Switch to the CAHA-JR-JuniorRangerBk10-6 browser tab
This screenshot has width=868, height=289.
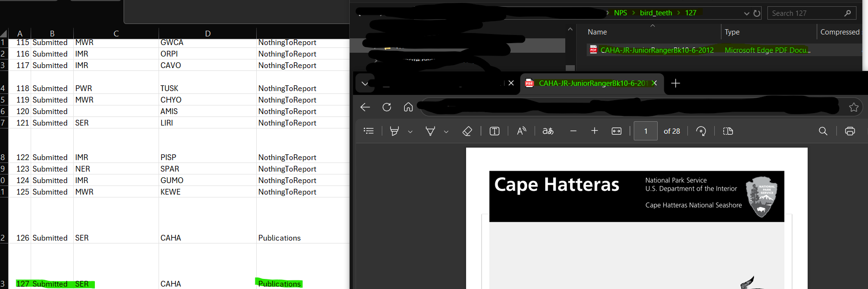[x=592, y=83]
